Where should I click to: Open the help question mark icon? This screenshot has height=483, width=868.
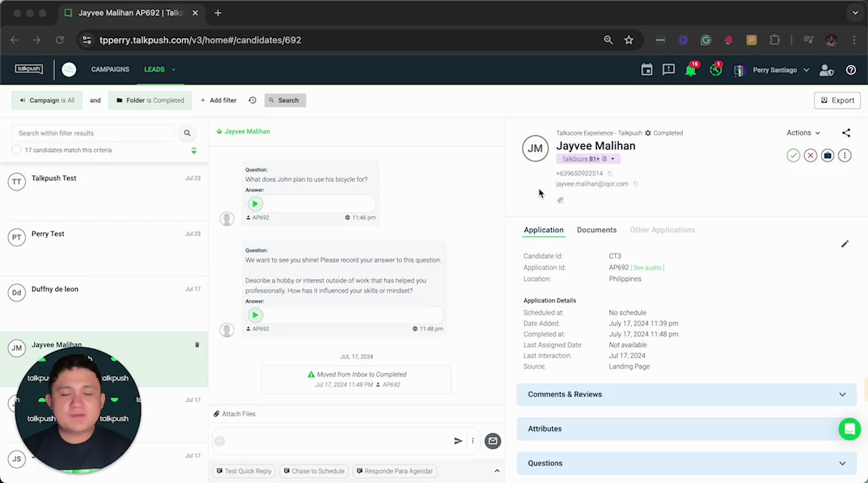click(x=851, y=70)
